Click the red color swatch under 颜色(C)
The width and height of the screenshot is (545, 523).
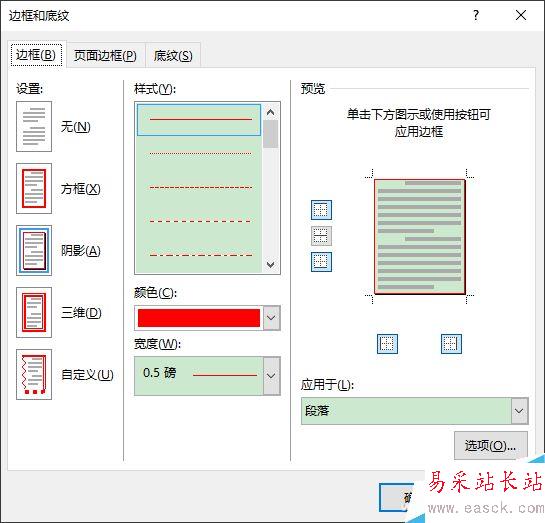pyautogui.click(x=199, y=318)
